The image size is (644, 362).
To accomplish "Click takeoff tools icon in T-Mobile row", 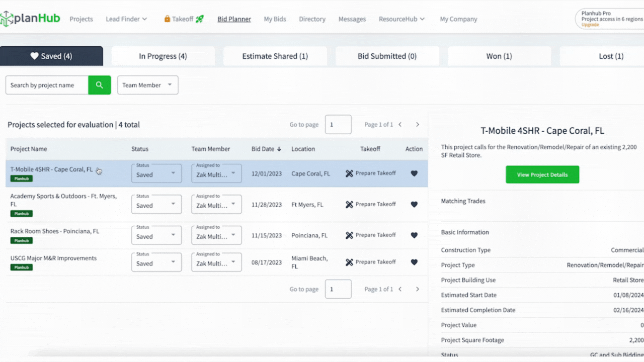I will pos(349,173).
